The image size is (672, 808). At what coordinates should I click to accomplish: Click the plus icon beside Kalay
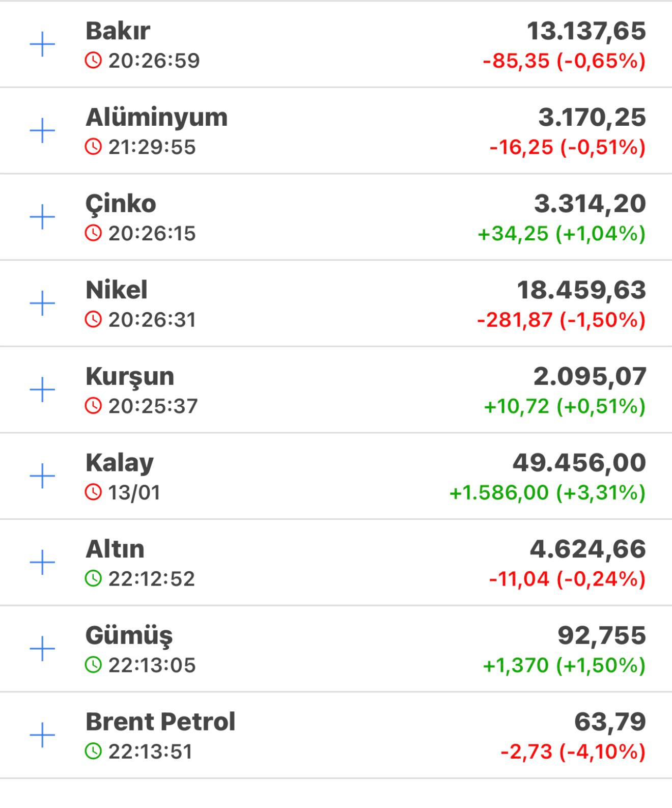[x=42, y=476]
